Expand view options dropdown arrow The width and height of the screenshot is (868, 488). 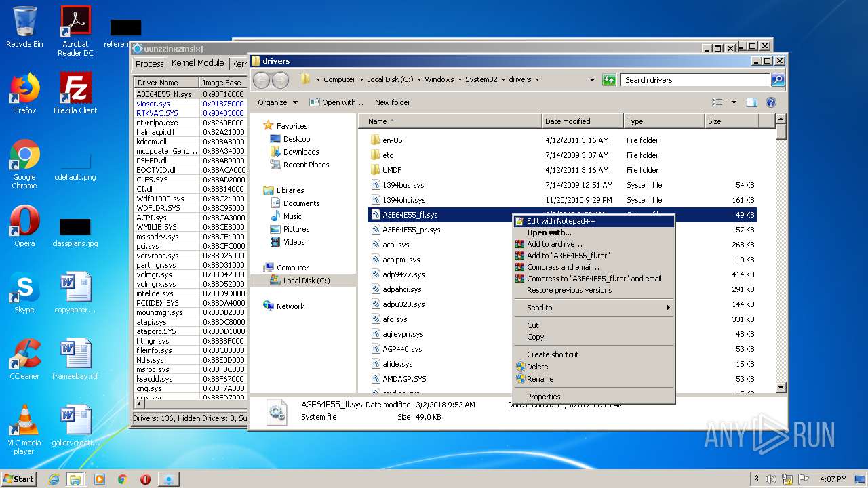[x=734, y=102]
